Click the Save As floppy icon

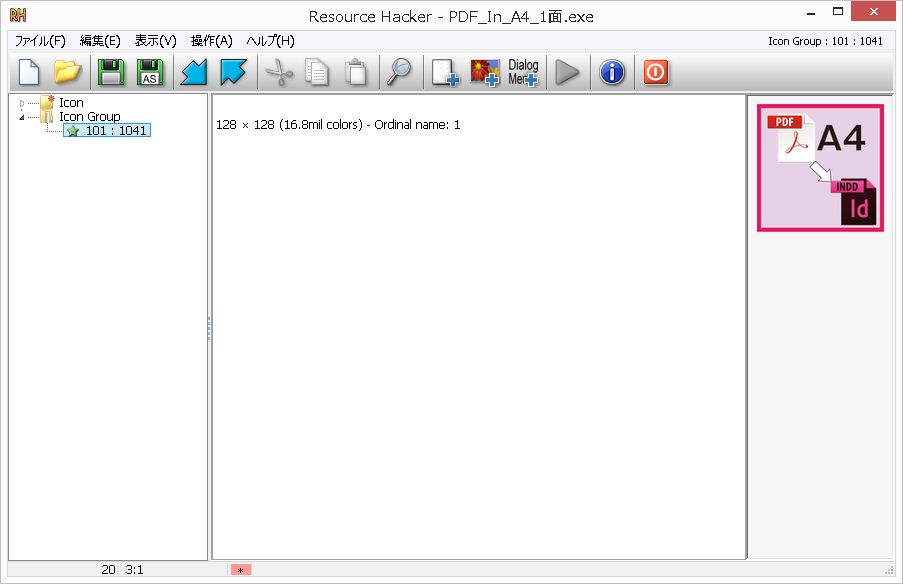pos(150,73)
